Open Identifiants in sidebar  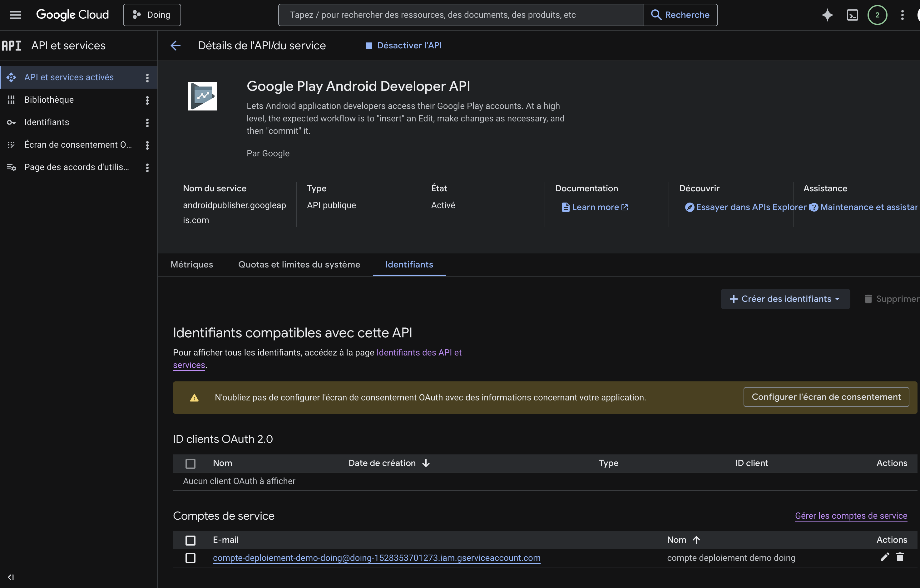47,122
